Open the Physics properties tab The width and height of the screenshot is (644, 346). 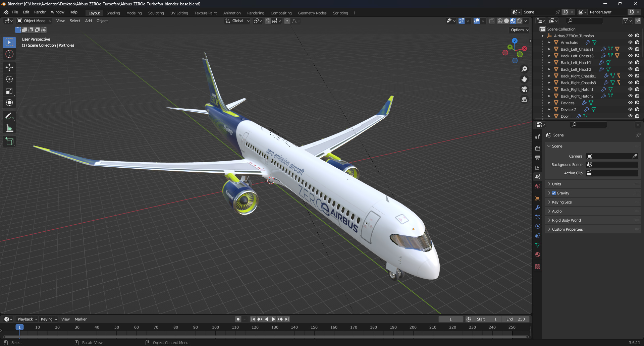point(538,226)
